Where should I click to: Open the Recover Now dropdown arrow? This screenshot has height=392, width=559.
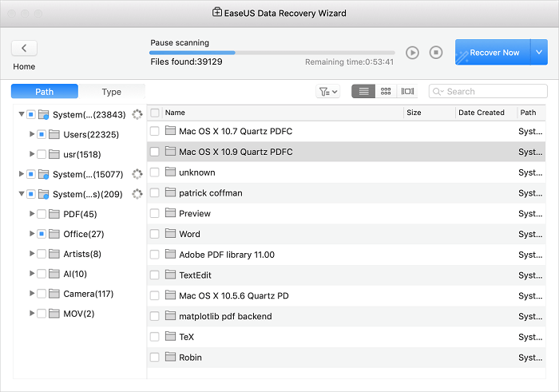(539, 53)
